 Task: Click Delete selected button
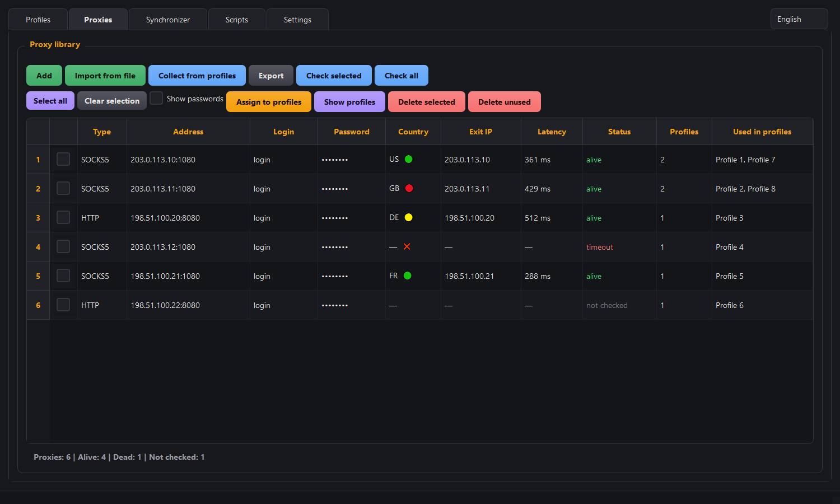point(427,102)
